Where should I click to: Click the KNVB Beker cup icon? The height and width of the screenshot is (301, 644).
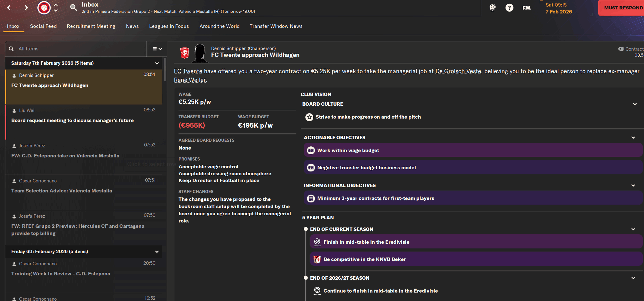[x=317, y=259]
